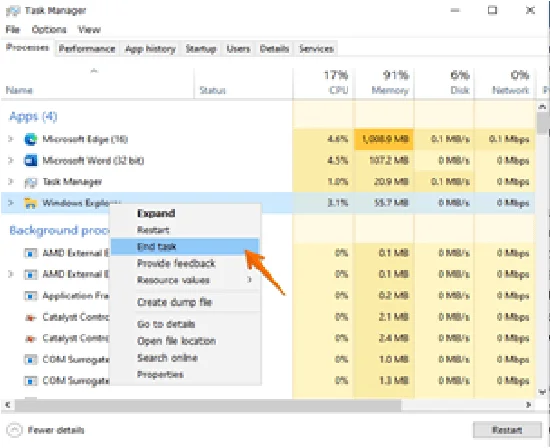Viewport: 550px width, 448px height.
Task: Click the Microsoft Edge app icon
Action: tap(31, 139)
